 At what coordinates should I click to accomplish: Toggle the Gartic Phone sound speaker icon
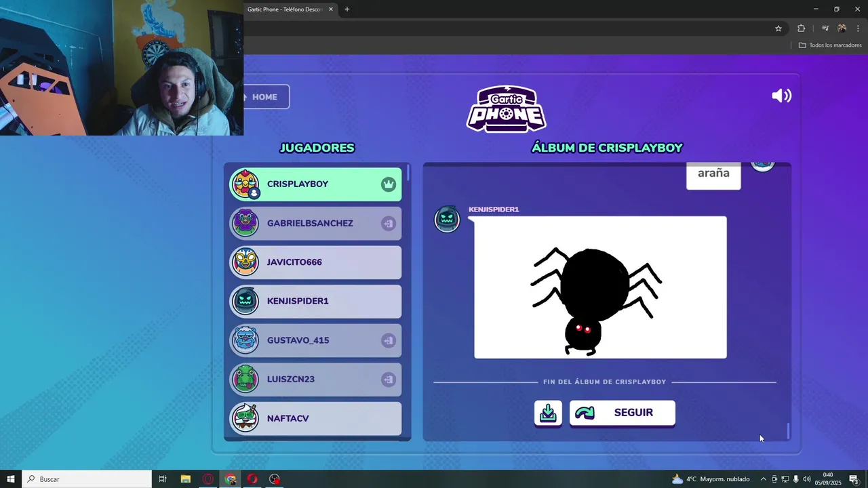pyautogui.click(x=781, y=96)
